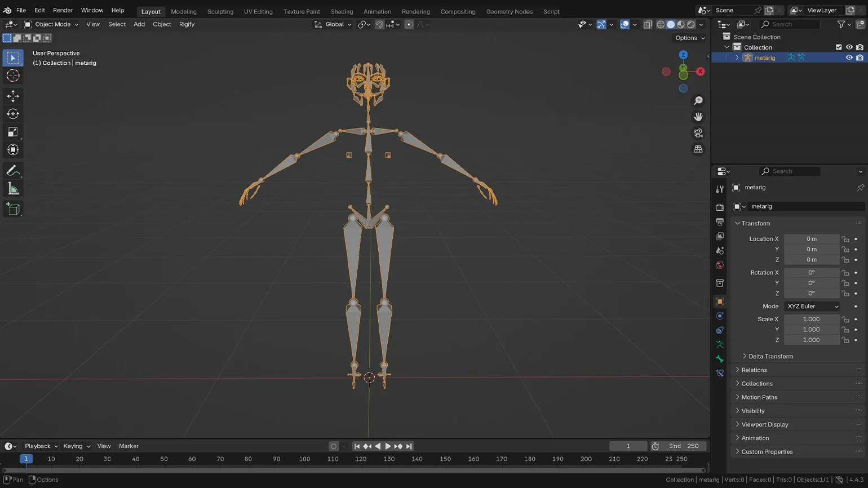The image size is (868, 488).
Task: Toggle camera view in viewport
Action: point(698,133)
